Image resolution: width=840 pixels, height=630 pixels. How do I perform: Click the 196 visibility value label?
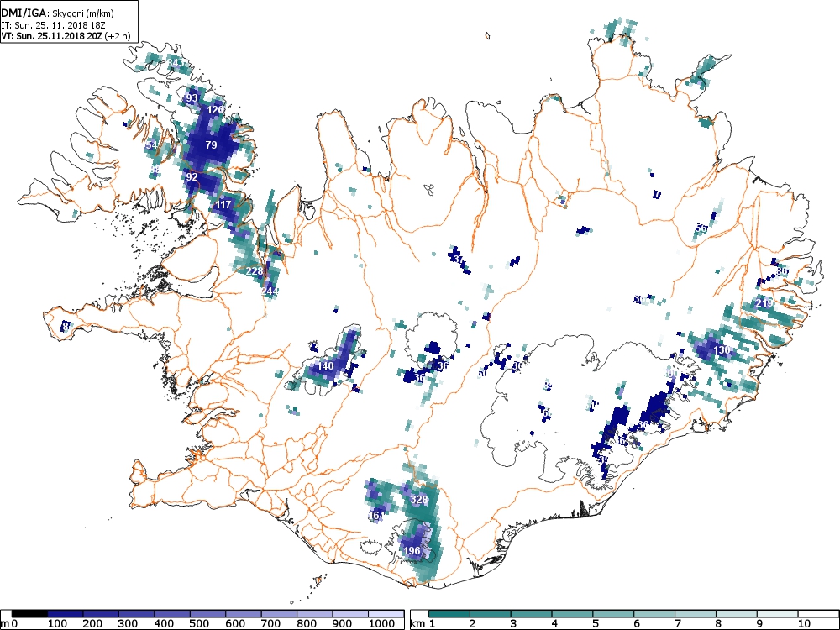coord(412,551)
